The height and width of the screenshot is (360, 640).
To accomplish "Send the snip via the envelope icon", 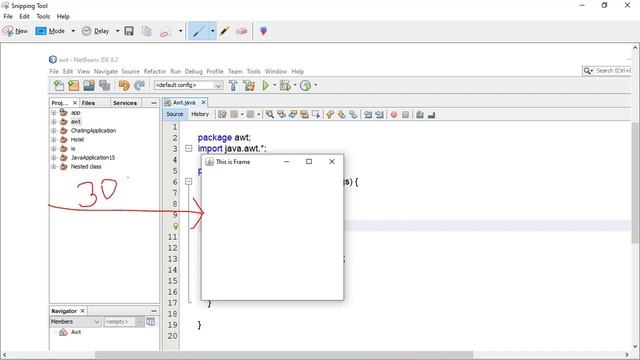I will 165,31.
